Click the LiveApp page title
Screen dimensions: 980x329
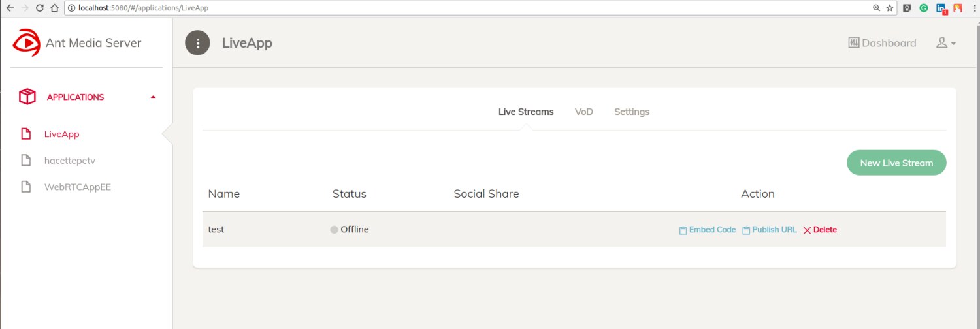(x=247, y=43)
